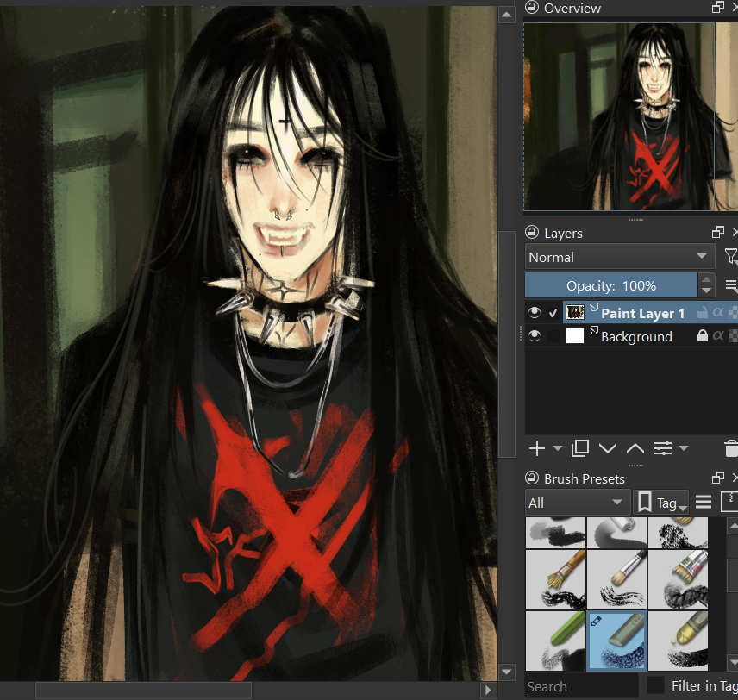
Task: Expand the All brush tag dropdown
Action: tap(576, 503)
